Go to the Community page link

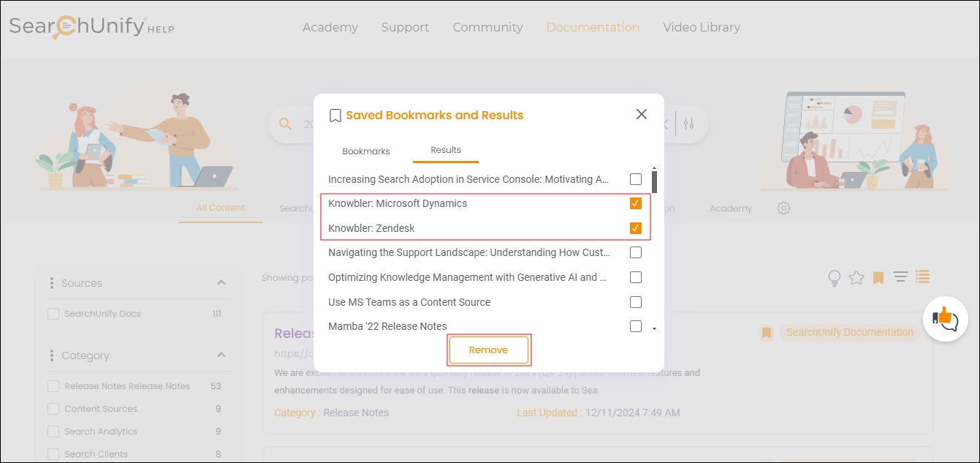pyautogui.click(x=487, y=27)
